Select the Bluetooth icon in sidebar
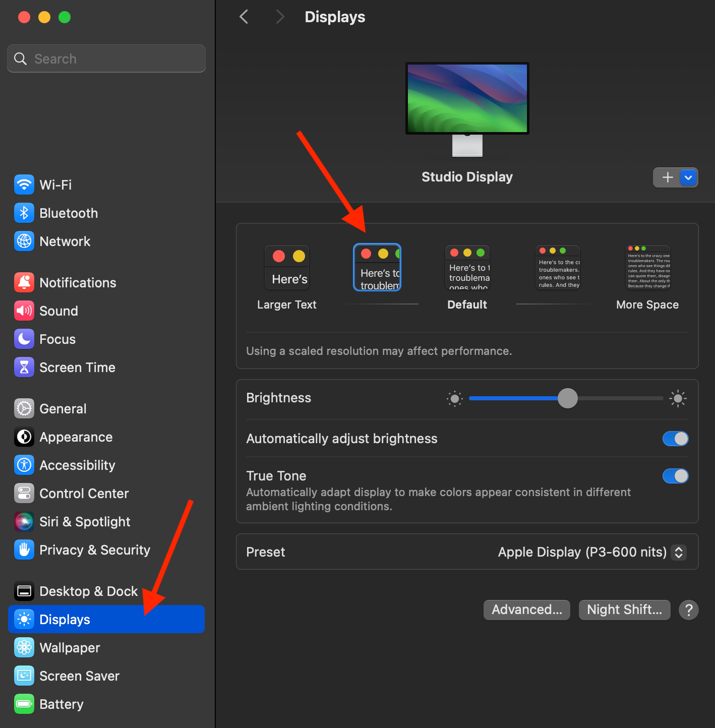Viewport: 715px width, 728px height. pos(24,213)
